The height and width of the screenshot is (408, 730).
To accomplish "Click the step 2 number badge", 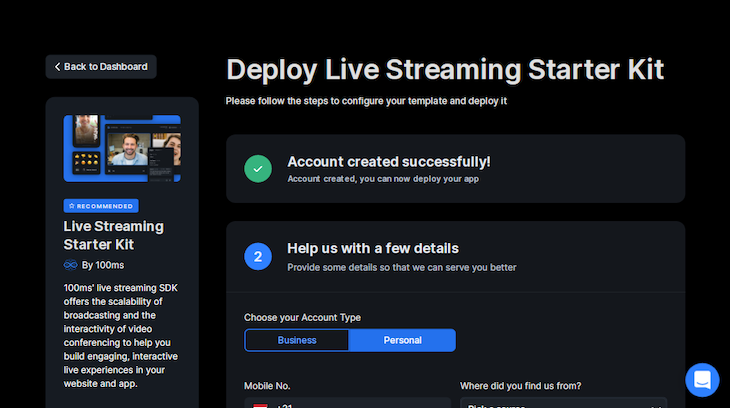I will tap(258, 256).
